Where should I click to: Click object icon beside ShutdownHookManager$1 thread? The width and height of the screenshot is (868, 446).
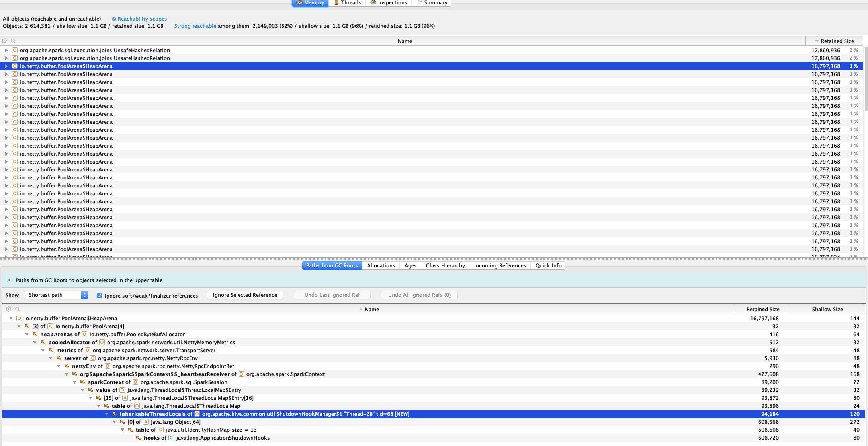pos(197,414)
